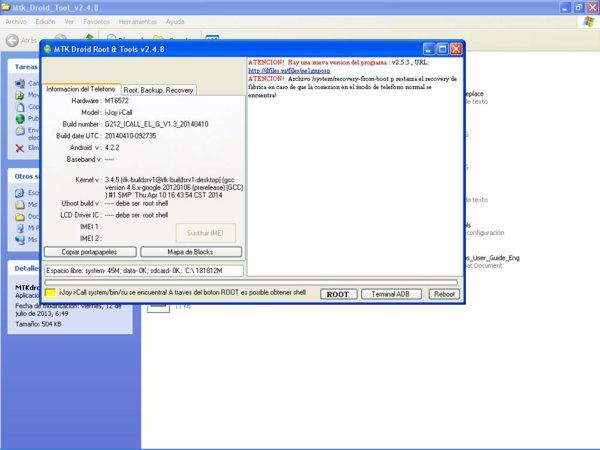The width and height of the screenshot is (600, 450).
Task: Close the MTK Droid Root & Tools window
Action: coord(456,49)
